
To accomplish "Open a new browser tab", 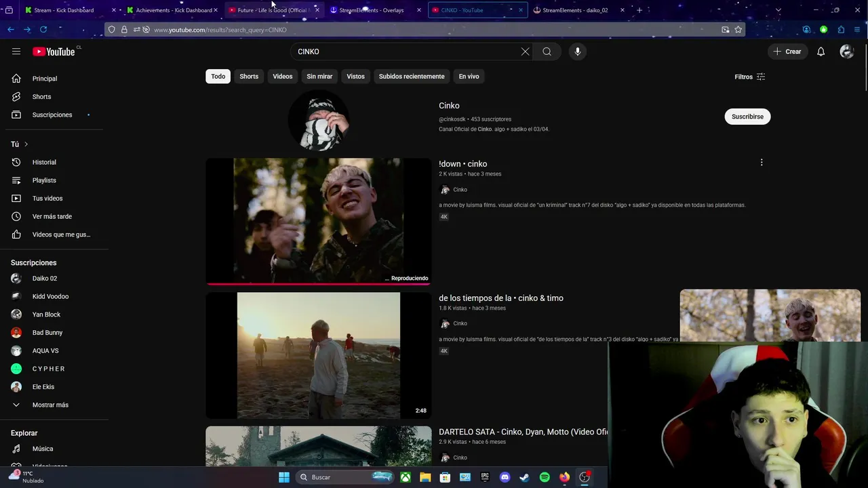I will pyautogui.click(x=639, y=10).
